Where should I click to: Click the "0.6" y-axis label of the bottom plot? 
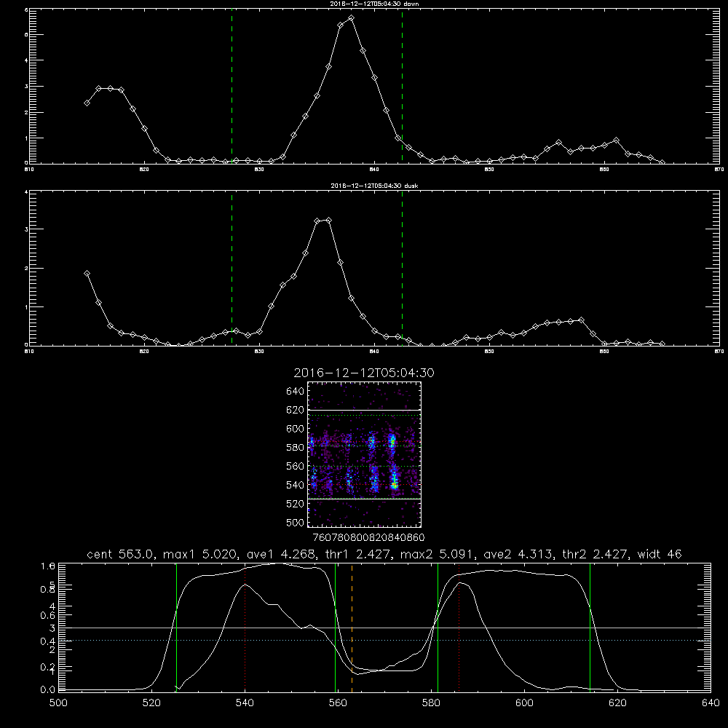tap(48, 615)
